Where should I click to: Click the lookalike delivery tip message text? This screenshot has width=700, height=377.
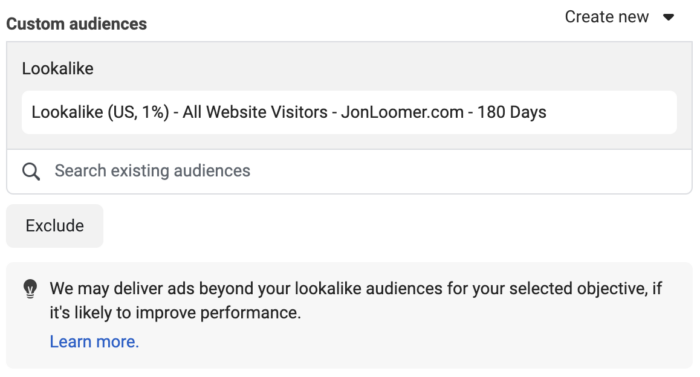(356, 301)
